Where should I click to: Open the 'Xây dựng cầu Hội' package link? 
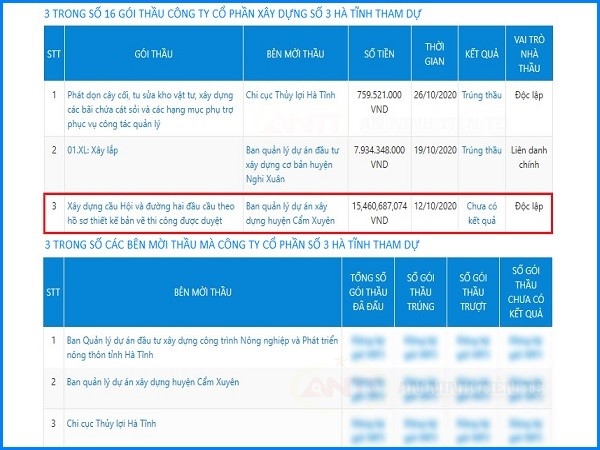151,214
